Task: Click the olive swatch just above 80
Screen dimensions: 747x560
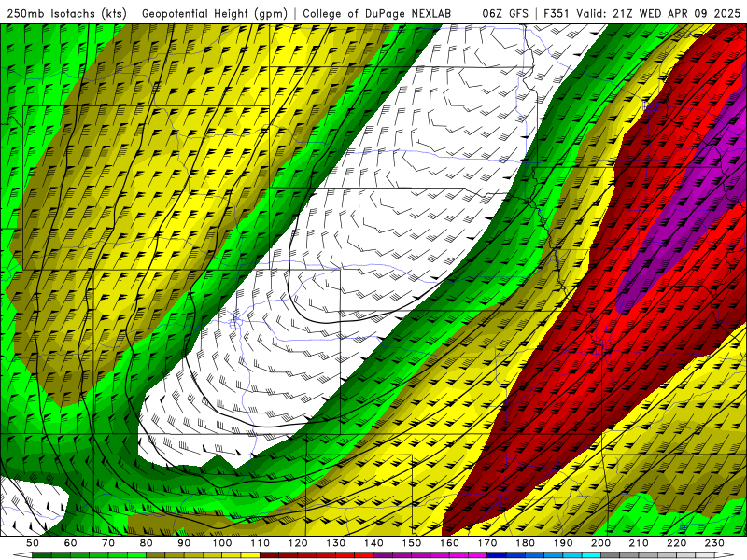Action: (x=155, y=555)
